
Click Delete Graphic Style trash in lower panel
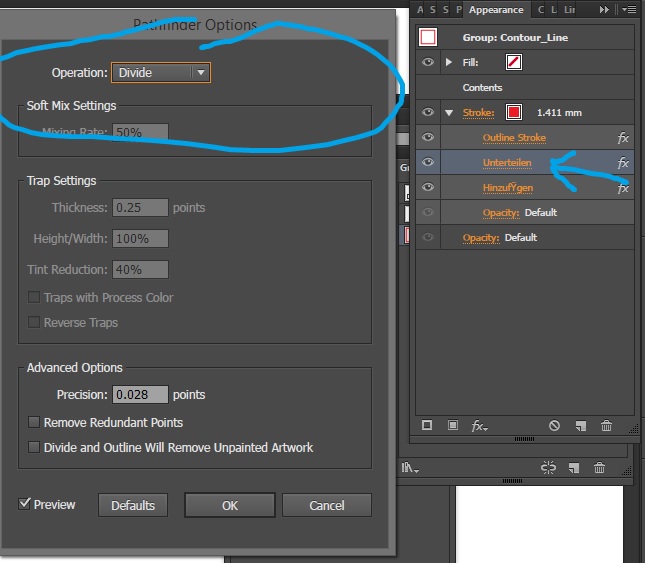coord(599,468)
